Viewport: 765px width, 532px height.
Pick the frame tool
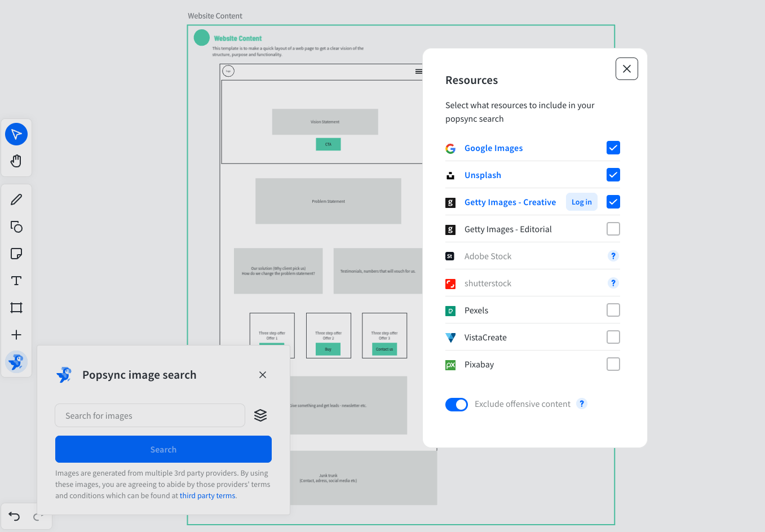pos(16,308)
